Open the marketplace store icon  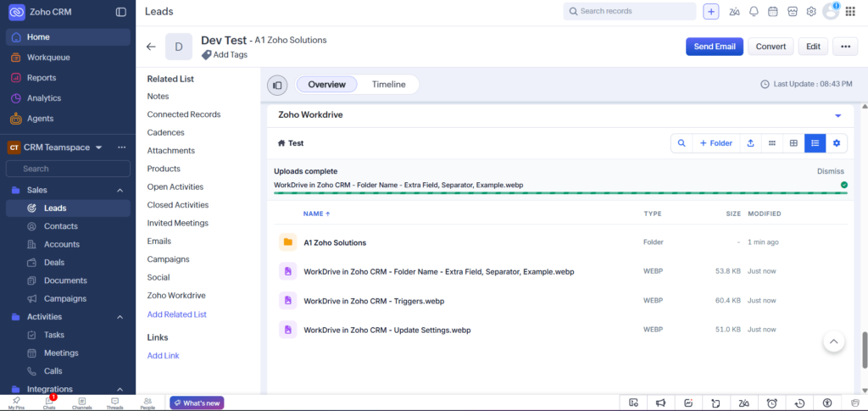pyautogui.click(x=793, y=12)
